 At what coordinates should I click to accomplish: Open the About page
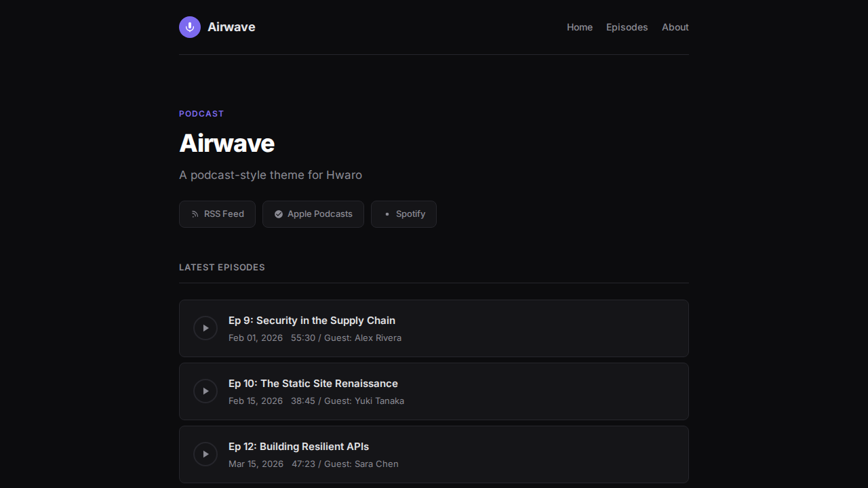675,27
